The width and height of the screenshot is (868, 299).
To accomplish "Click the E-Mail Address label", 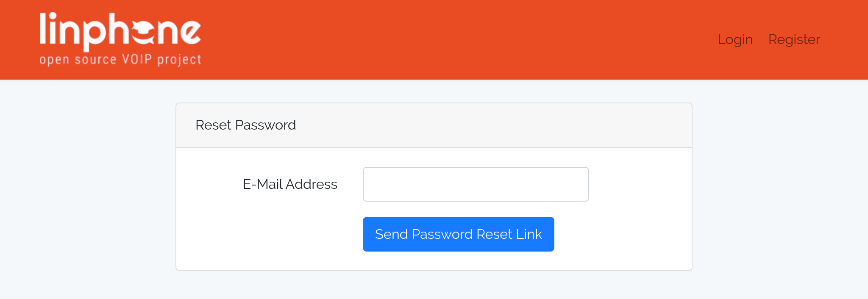I will tap(290, 184).
